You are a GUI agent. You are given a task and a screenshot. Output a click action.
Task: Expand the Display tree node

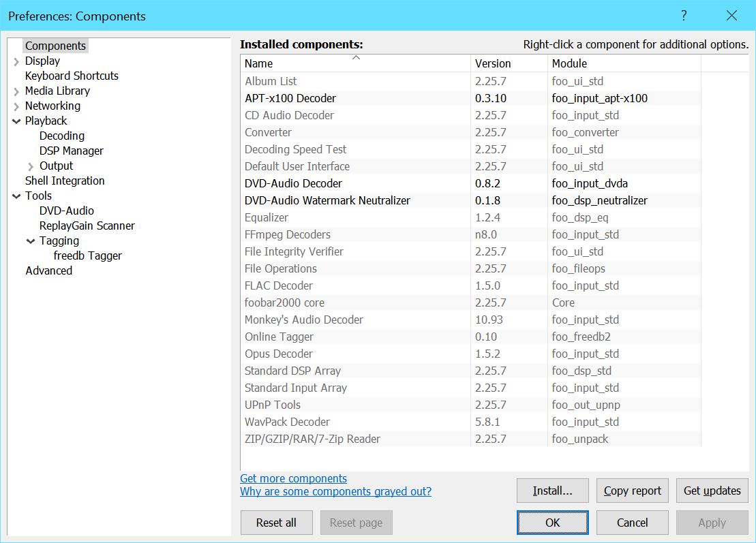tap(16, 61)
